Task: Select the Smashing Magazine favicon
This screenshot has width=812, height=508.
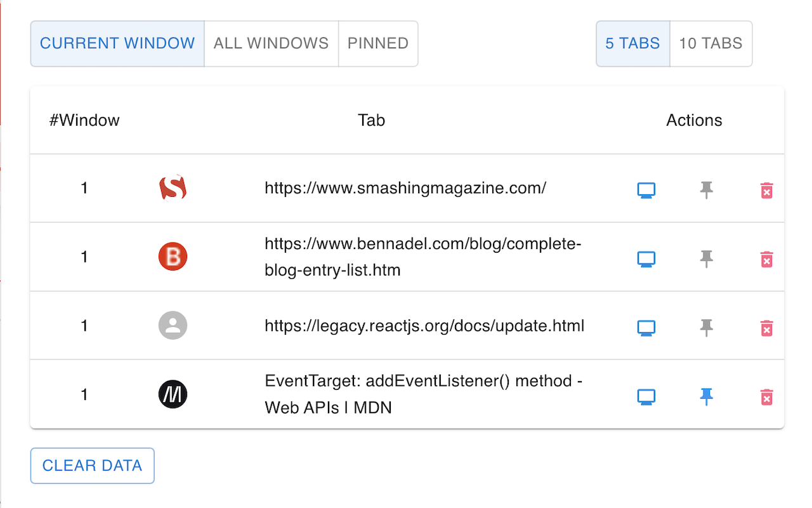Action: tap(173, 188)
